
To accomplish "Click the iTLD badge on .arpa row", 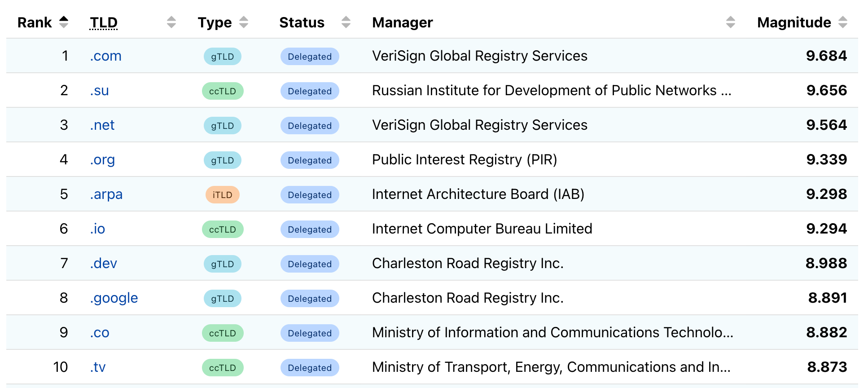I will (223, 195).
